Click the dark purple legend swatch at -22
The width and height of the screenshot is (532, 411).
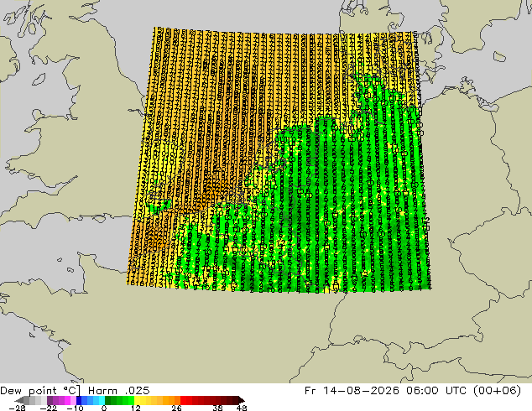pyautogui.click(x=50, y=400)
